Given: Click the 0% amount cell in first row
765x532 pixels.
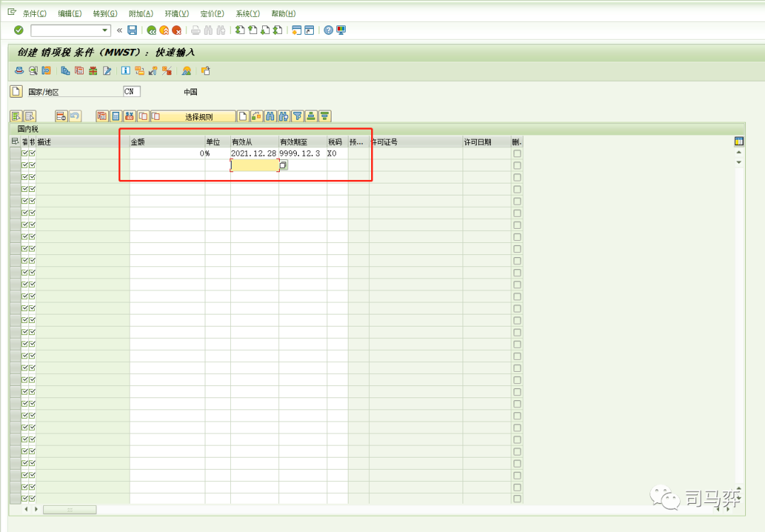Looking at the screenshot, I should [167, 153].
